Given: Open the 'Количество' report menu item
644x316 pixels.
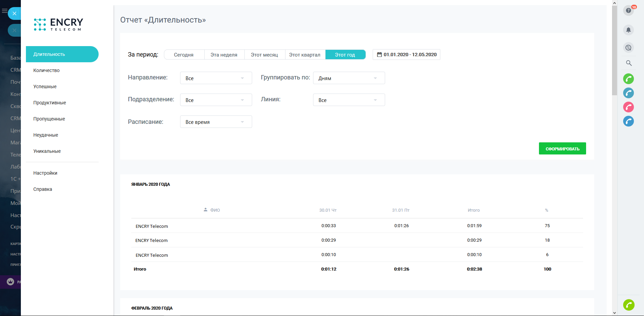Looking at the screenshot, I should (x=46, y=70).
